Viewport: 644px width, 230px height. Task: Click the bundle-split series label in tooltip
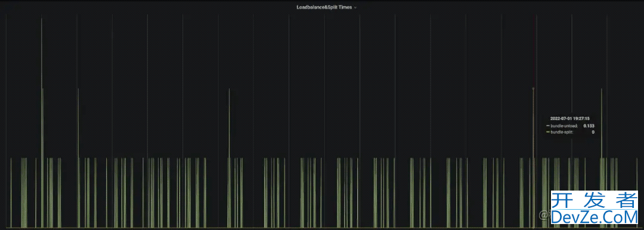coord(562,132)
